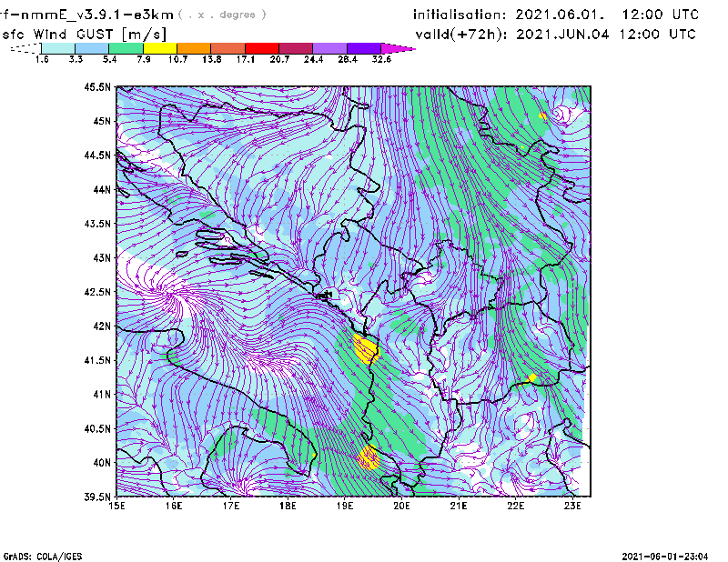
Task: Click the "15E" longitude label
Action: point(116,506)
